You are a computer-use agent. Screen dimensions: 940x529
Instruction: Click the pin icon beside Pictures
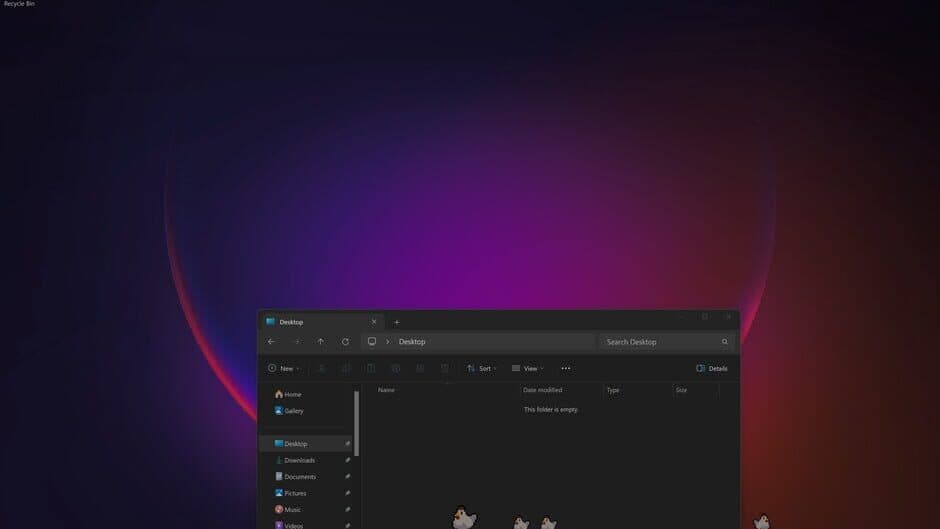point(347,493)
